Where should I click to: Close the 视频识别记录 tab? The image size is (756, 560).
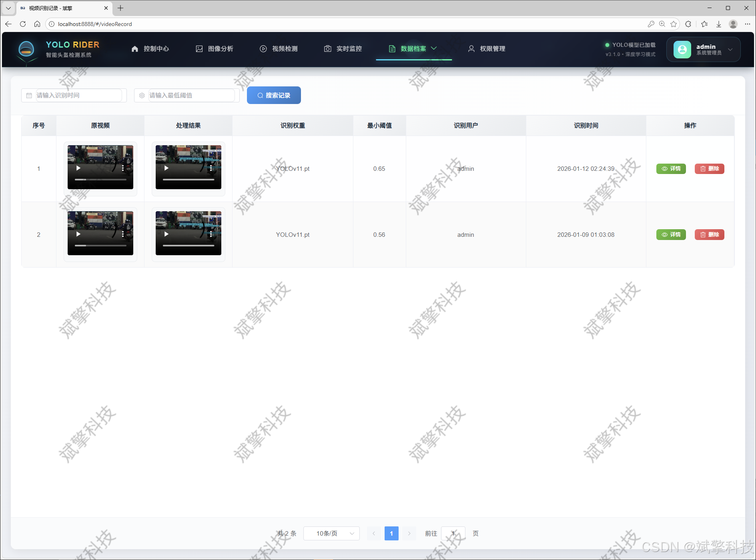[106, 8]
